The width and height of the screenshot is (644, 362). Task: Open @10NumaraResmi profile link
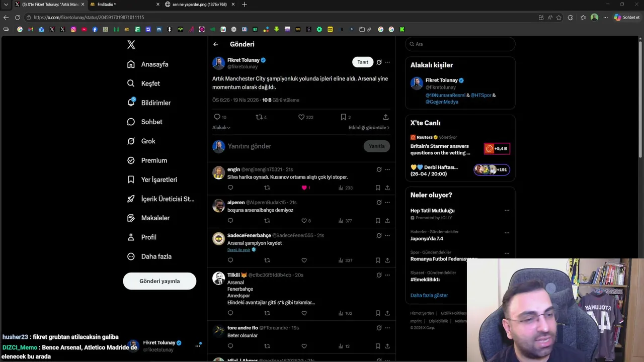[445, 95]
